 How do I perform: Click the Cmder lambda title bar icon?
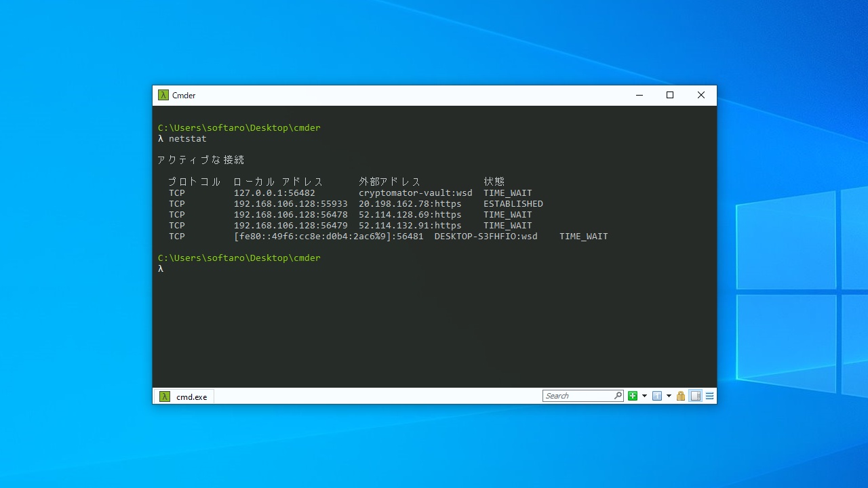click(163, 96)
